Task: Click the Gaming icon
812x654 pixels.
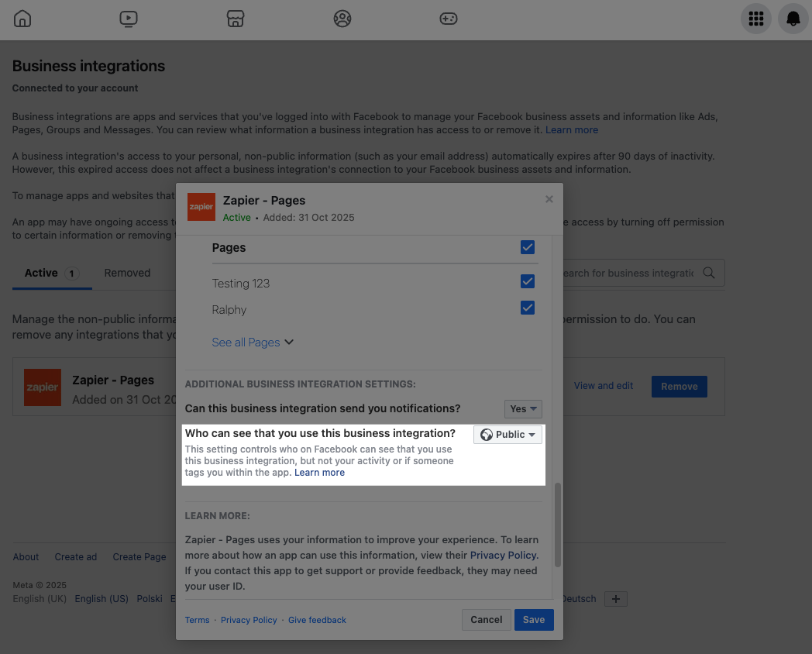Action: click(x=449, y=19)
